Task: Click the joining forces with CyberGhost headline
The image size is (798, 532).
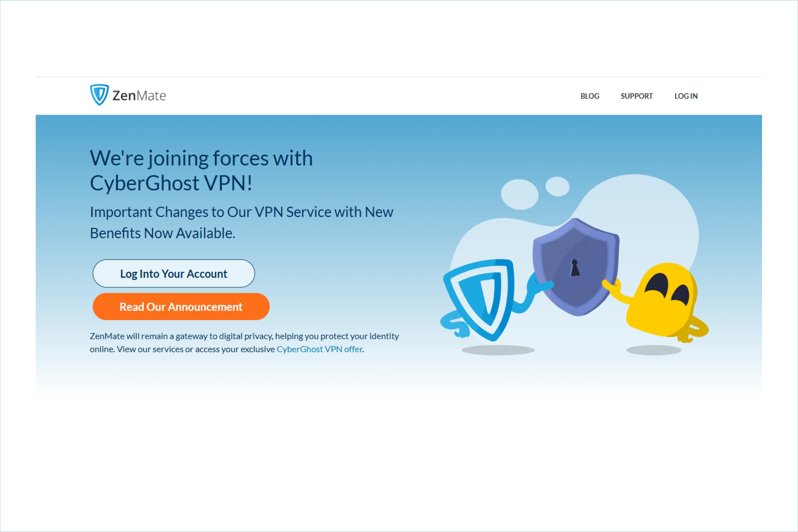Action: pos(201,171)
